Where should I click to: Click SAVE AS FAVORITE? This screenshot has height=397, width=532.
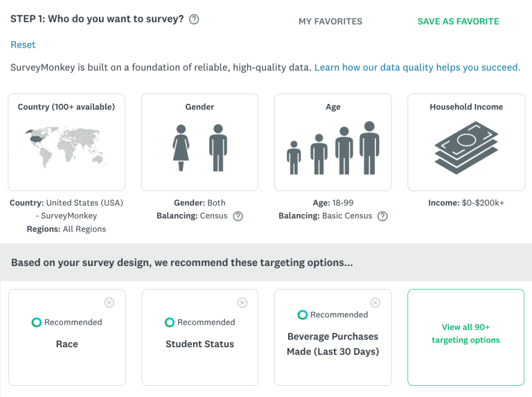(x=459, y=21)
